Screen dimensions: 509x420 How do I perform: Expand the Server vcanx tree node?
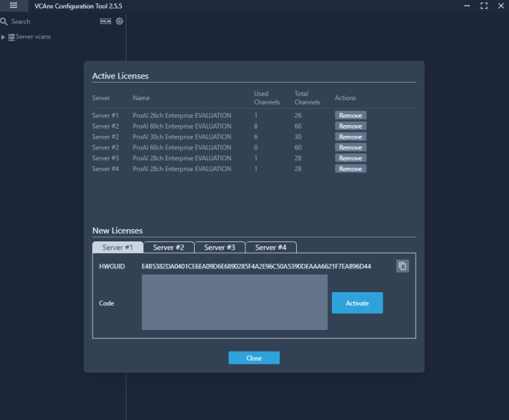pyautogui.click(x=3, y=37)
